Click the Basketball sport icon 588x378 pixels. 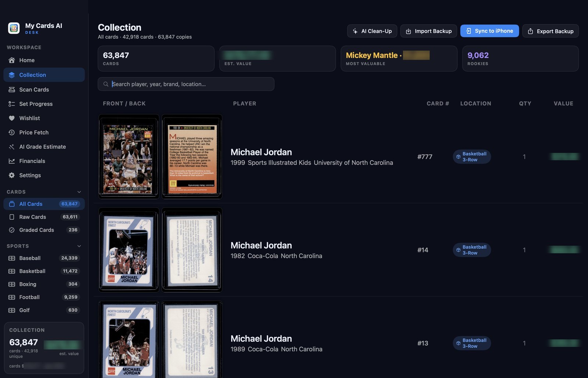point(12,271)
